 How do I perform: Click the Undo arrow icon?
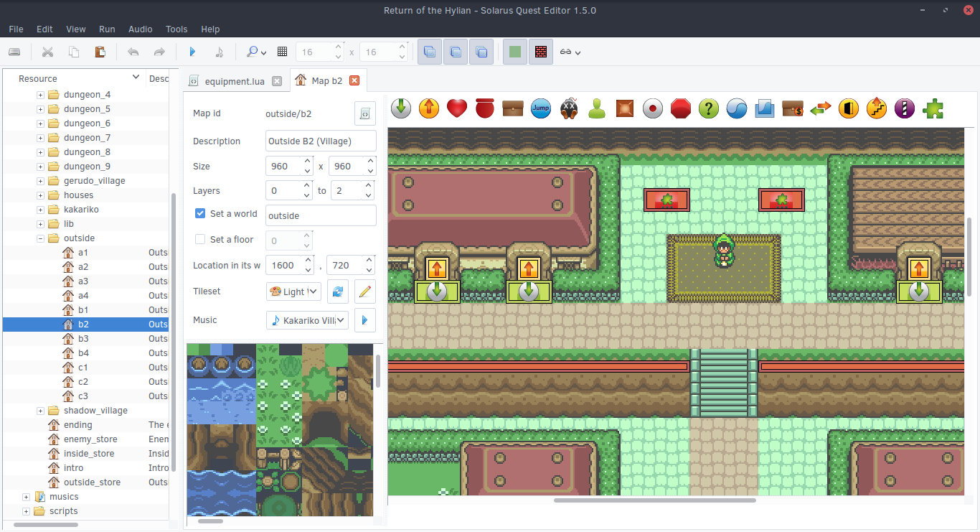pyautogui.click(x=133, y=52)
